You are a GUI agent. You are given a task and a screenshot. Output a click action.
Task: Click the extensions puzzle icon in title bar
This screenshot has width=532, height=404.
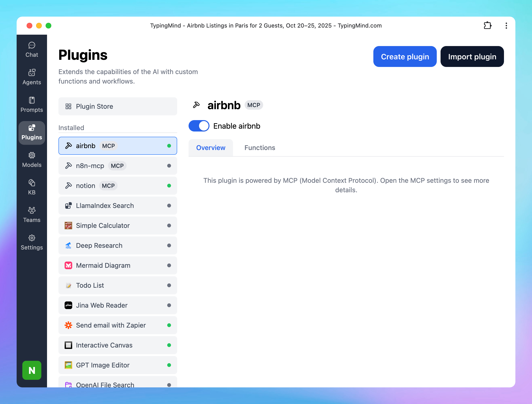click(487, 25)
